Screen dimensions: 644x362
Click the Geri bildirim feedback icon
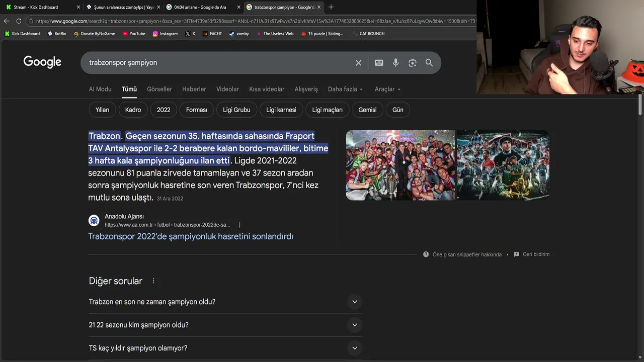coord(516,254)
